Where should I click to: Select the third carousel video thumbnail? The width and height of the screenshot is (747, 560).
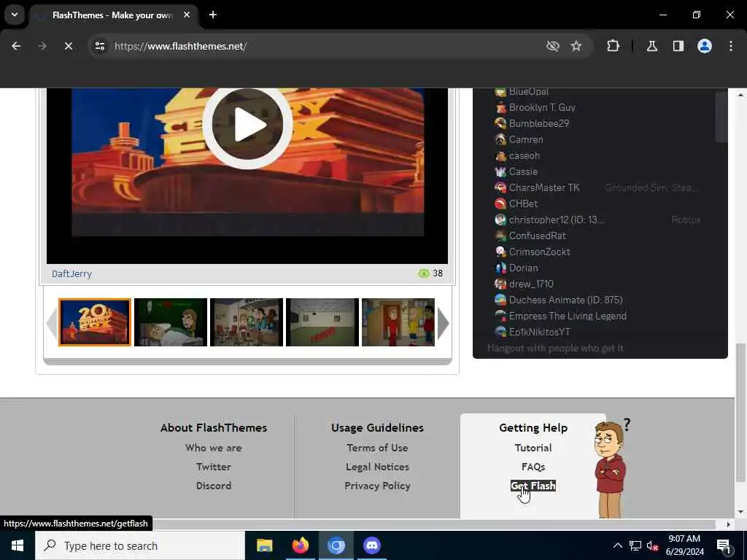[x=247, y=322]
